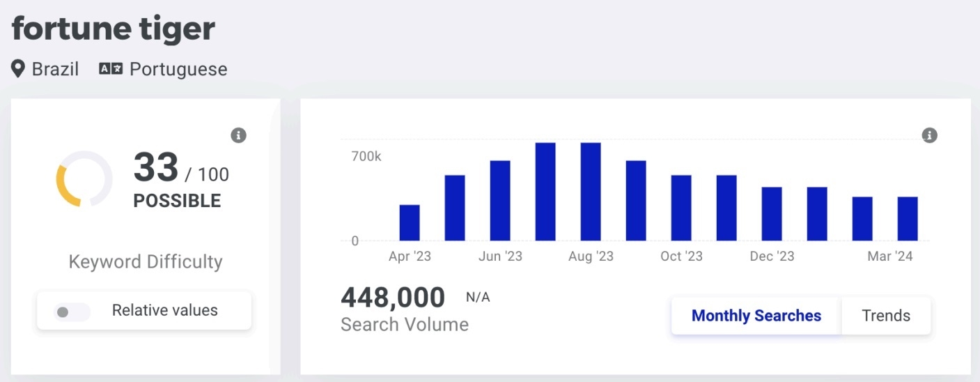Viewport: 980px width, 382px height.
Task: Click the Brazil country label
Action: tap(55, 69)
